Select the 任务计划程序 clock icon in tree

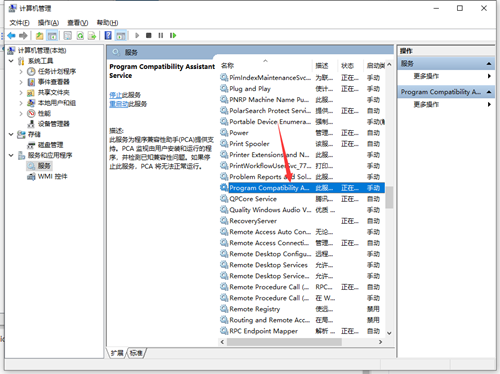pyautogui.click(x=31, y=71)
